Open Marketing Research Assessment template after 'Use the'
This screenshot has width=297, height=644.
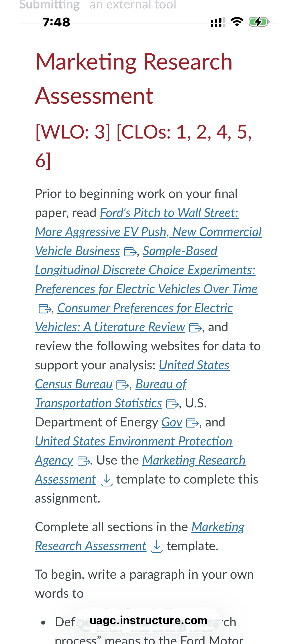point(140,470)
